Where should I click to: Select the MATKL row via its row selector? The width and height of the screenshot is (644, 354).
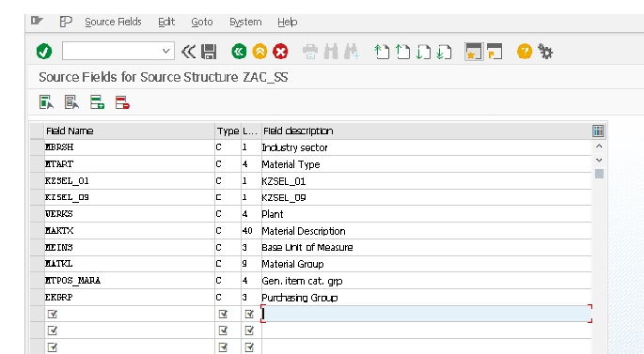tap(37, 264)
